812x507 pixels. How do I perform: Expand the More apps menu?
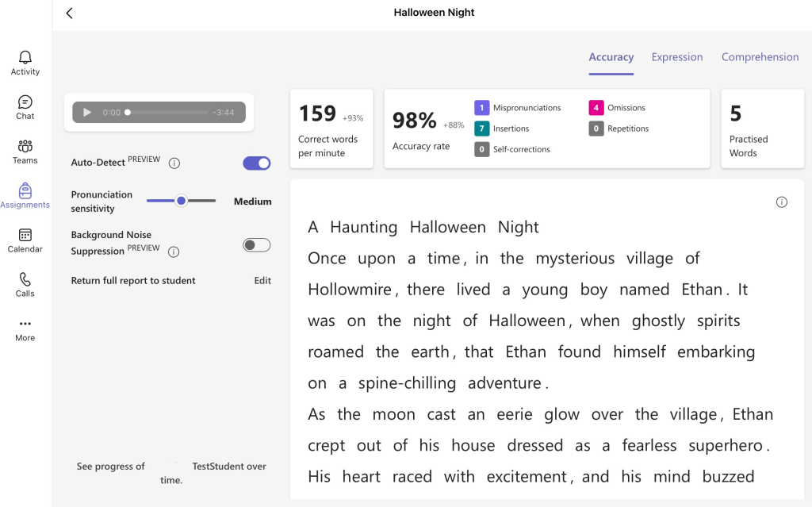pyautogui.click(x=25, y=329)
